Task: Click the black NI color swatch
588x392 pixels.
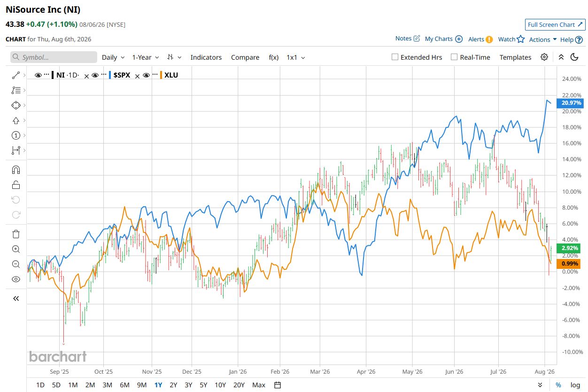Action: (x=53, y=75)
